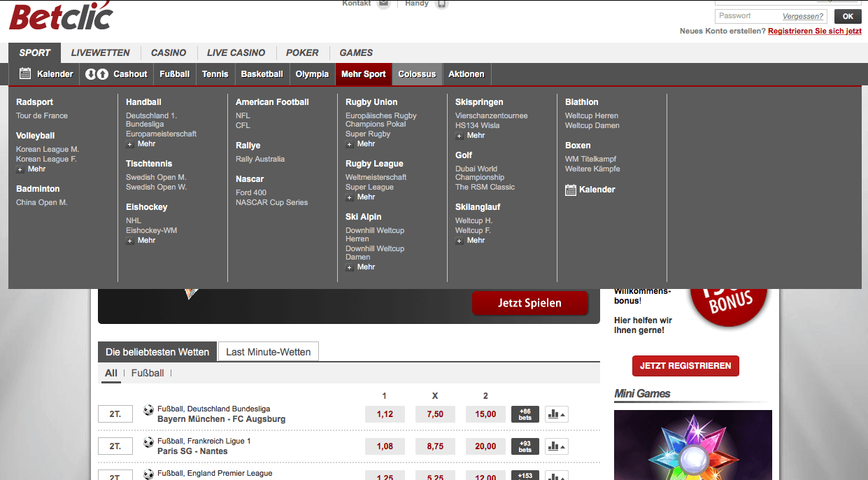Open the Cashout section

pyautogui.click(x=116, y=74)
